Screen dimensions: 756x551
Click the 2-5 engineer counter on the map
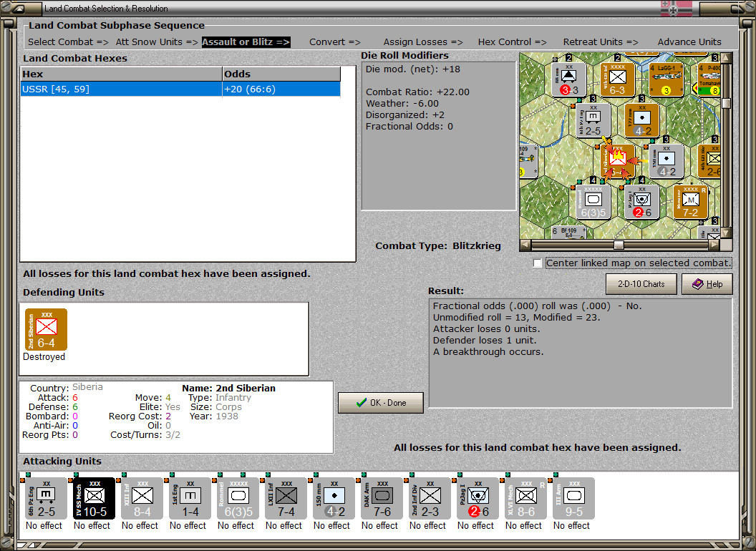pyautogui.click(x=593, y=120)
